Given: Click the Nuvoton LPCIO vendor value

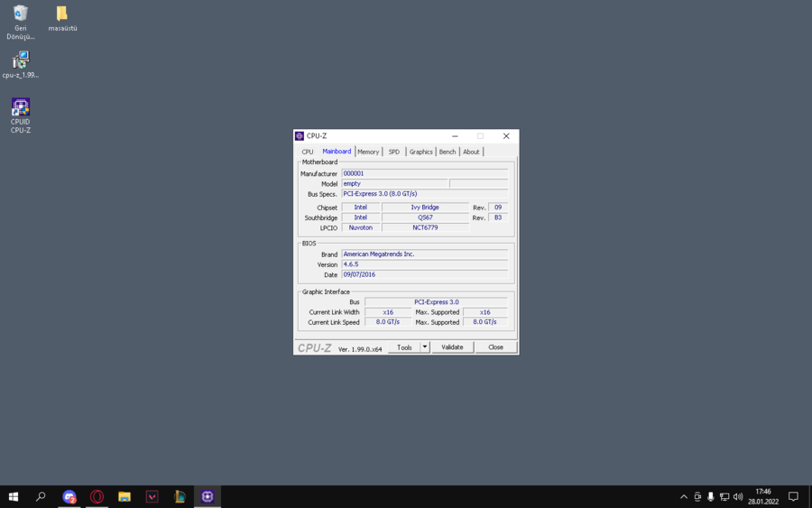Looking at the screenshot, I should tap(360, 227).
